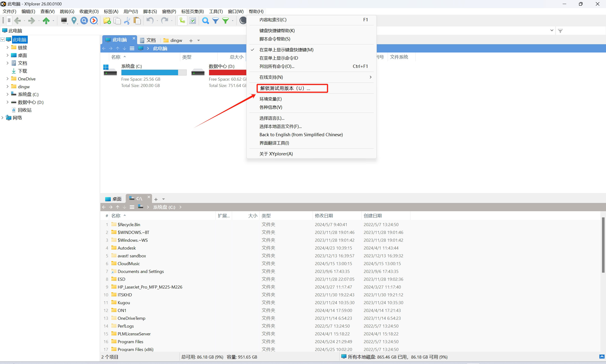606x364 pixels.
Task: Expand the OneDrive tree node
Action: tap(7, 79)
